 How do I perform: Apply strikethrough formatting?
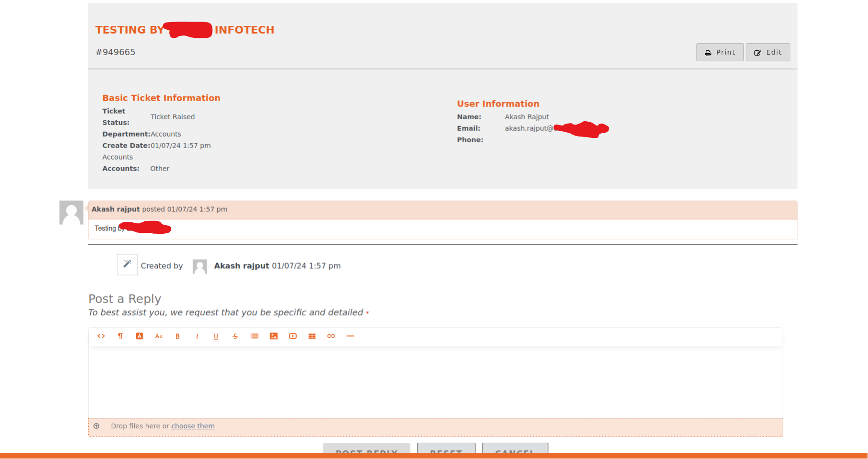[x=235, y=336]
